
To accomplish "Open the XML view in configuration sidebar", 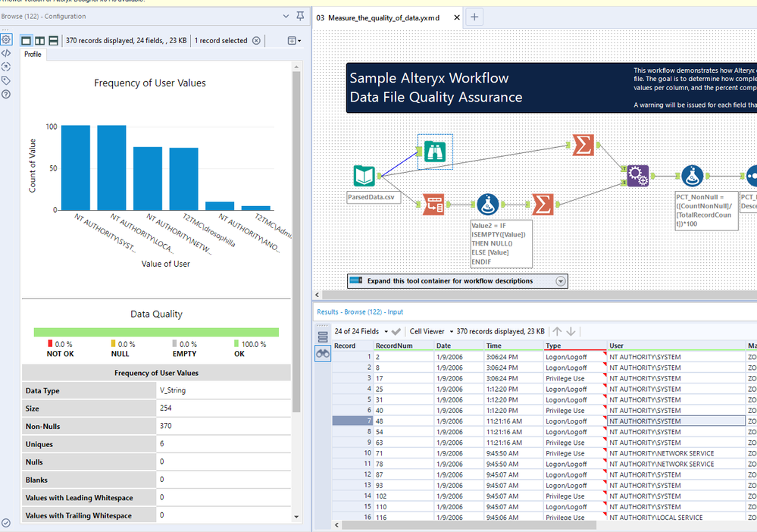I will 6,53.
